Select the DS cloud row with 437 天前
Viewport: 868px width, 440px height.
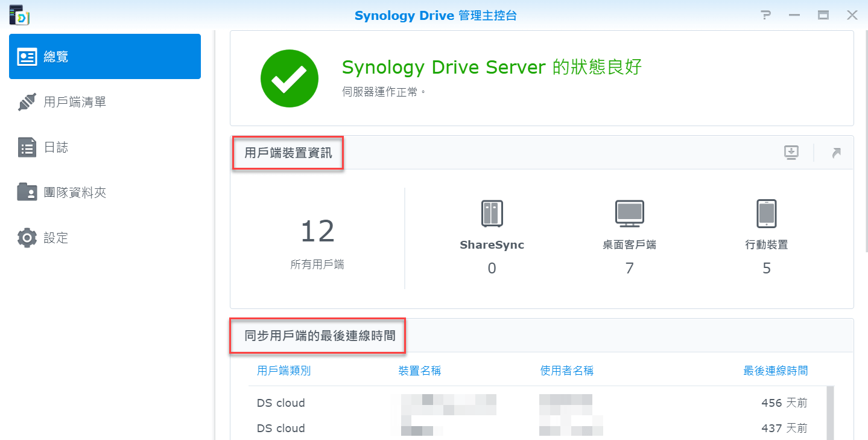pyautogui.click(x=537, y=428)
